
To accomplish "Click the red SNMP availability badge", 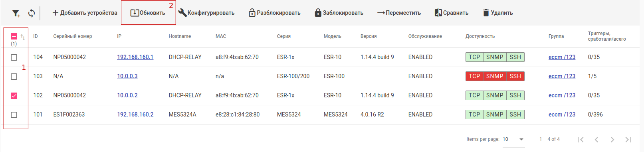I will 495,76.
